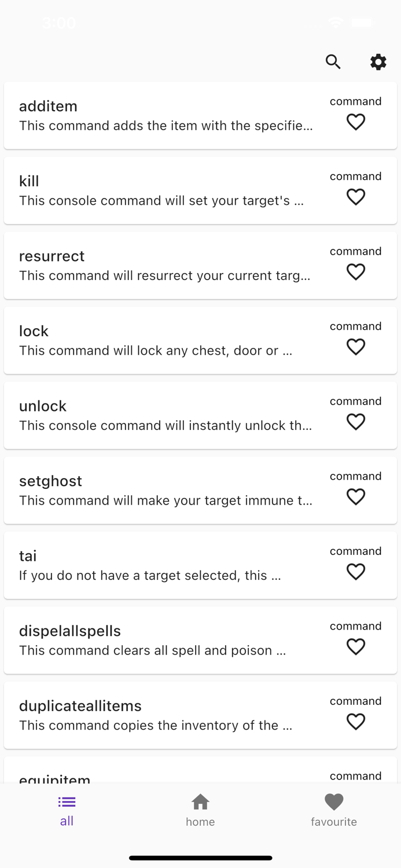
Task: Open the settings gear icon
Action: click(378, 62)
